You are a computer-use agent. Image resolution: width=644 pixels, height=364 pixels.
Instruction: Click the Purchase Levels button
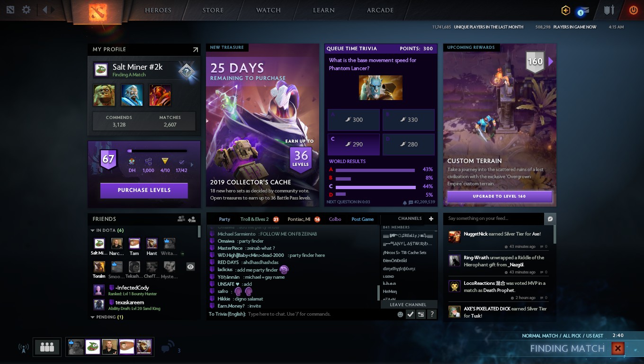144,190
